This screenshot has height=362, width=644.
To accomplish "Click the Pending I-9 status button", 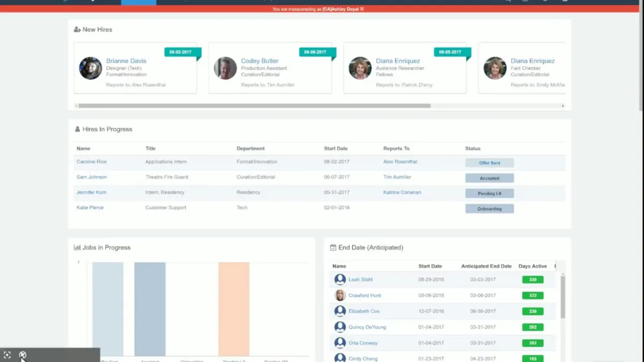I will 489,193.
